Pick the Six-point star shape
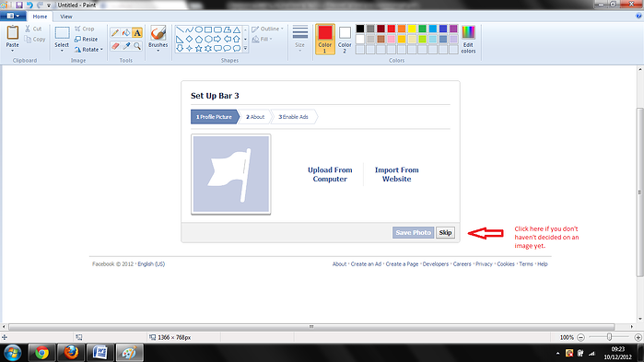The height and width of the screenshot is (362, 644). (x=208, y=48)
